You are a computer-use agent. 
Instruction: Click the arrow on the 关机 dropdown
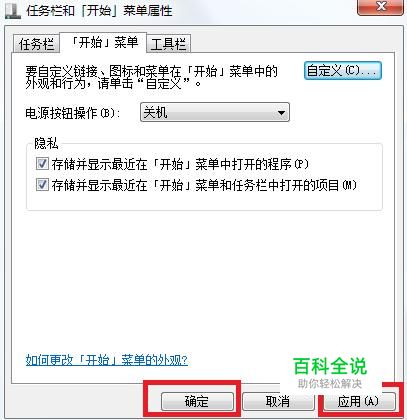tap(281, 113)
